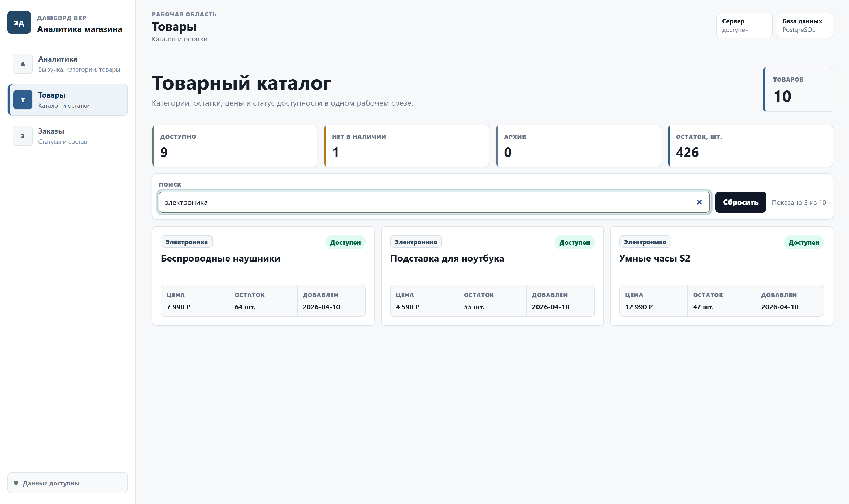Click the Нет в наличии summary card
Screen dimensions: 849x504
click(x=406, y=146)
